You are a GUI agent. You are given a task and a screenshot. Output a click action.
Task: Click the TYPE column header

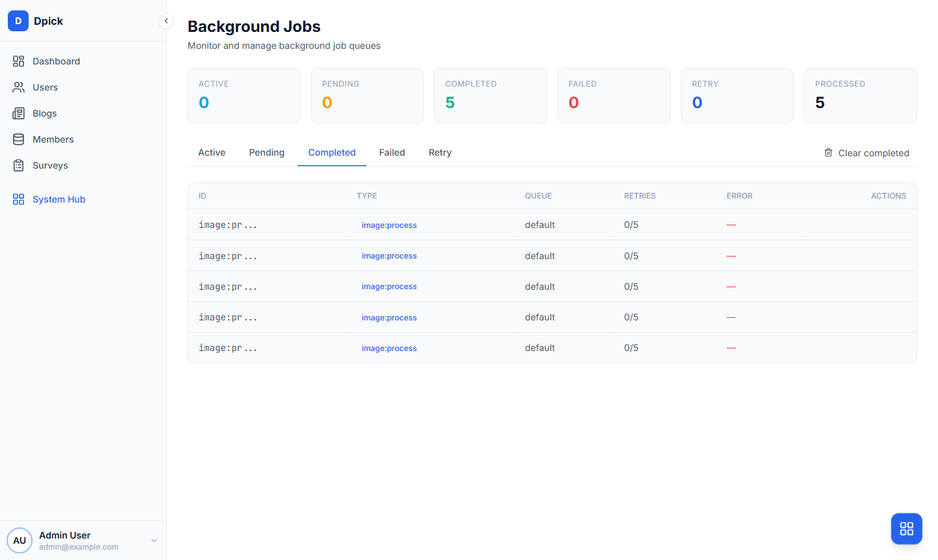click(367, 196)
